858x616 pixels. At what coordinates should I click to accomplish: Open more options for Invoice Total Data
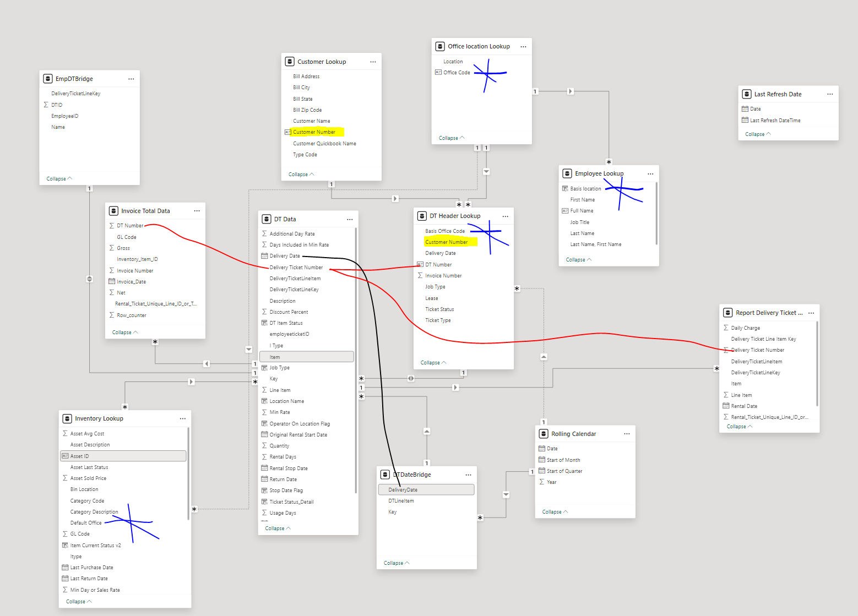(x=197, y=211)
